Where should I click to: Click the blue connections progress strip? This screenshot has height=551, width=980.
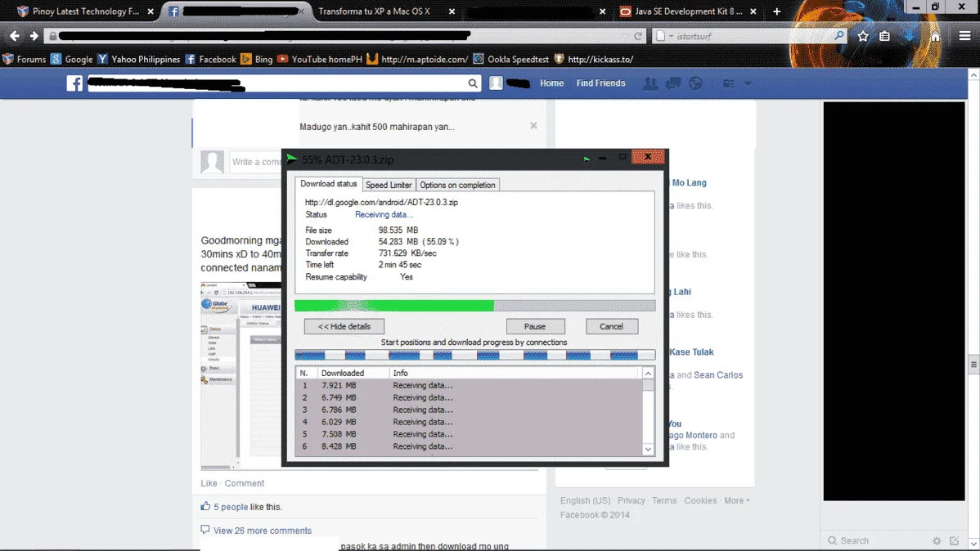[x=475, y=355]
